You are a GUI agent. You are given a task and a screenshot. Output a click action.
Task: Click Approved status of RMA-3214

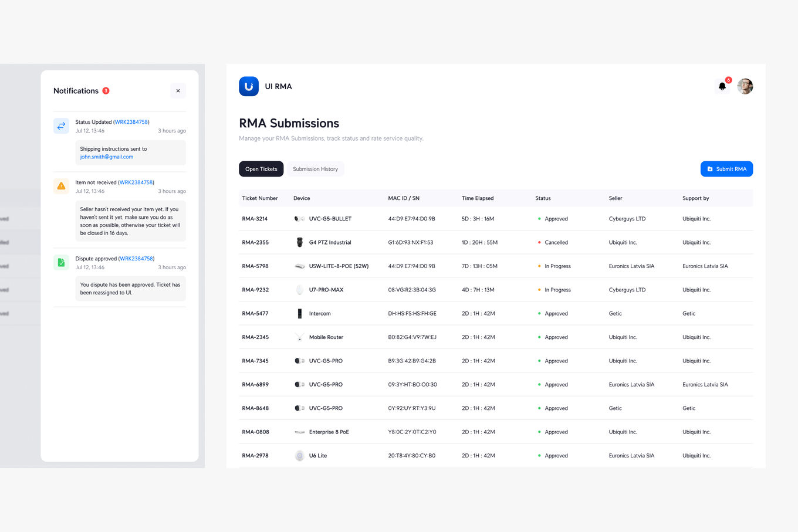point(553,219)
